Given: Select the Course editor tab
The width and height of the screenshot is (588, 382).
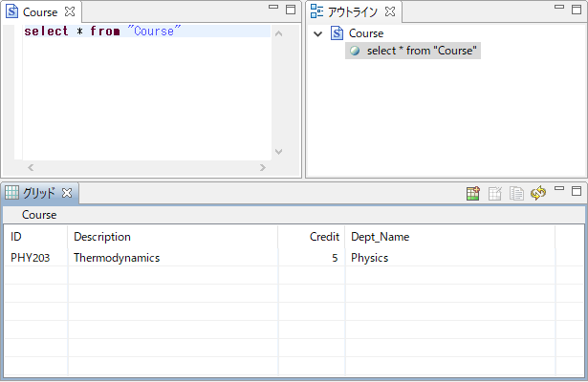Looking at the screenshot, I should (x=38, y=13).
